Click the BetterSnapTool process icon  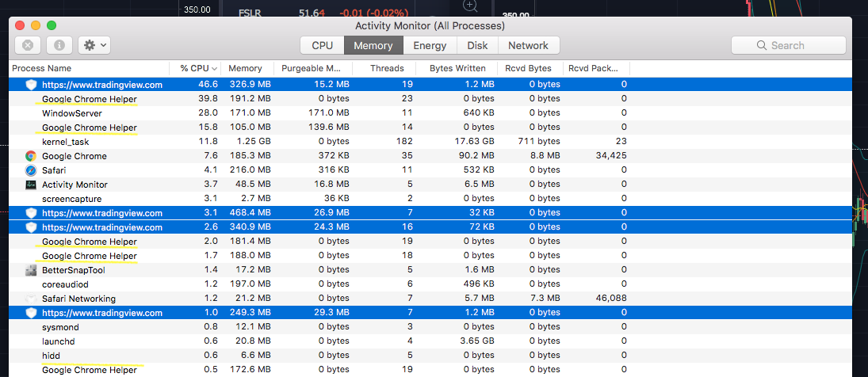(31, 270)
